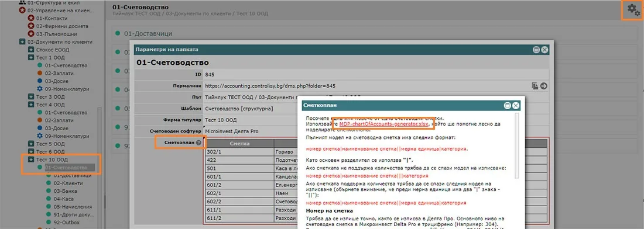
Task: Click the Сметкоплан popup's vertical scrollbar
Action: pyautogui.click(x=517, y=145)
